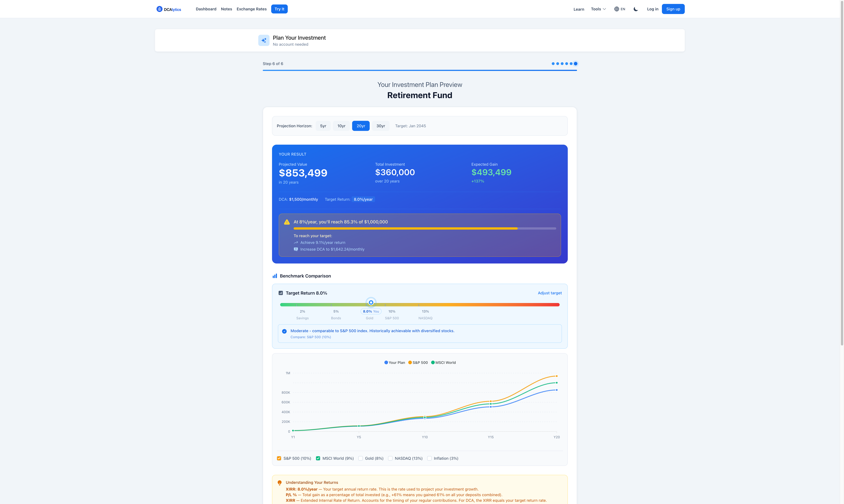Open the EN language selector
The image size is (844, 504).
tap(620, 9)
